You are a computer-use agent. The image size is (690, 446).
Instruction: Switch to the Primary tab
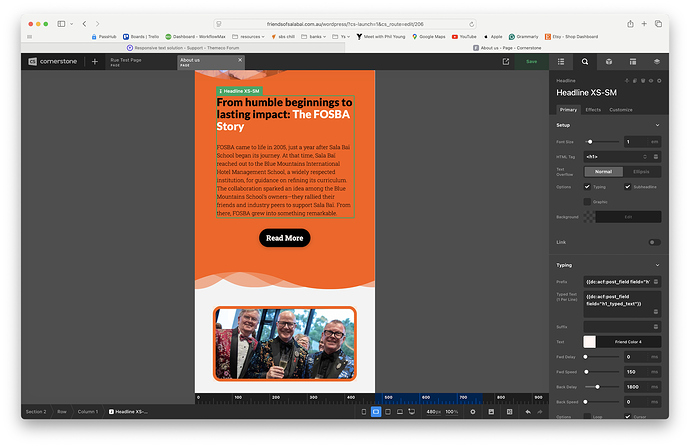(568, 110)
